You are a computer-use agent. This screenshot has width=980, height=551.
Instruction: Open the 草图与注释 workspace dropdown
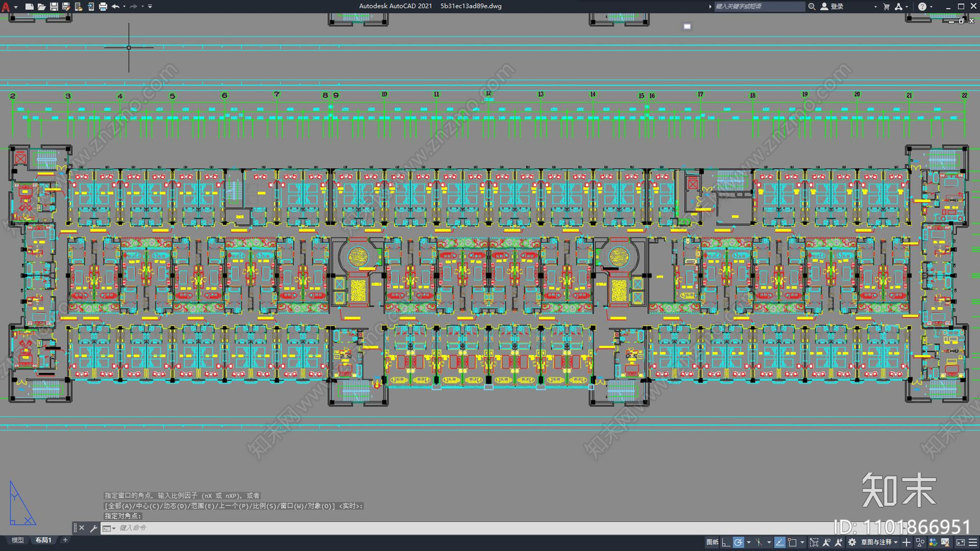click(x=880, y=542)
